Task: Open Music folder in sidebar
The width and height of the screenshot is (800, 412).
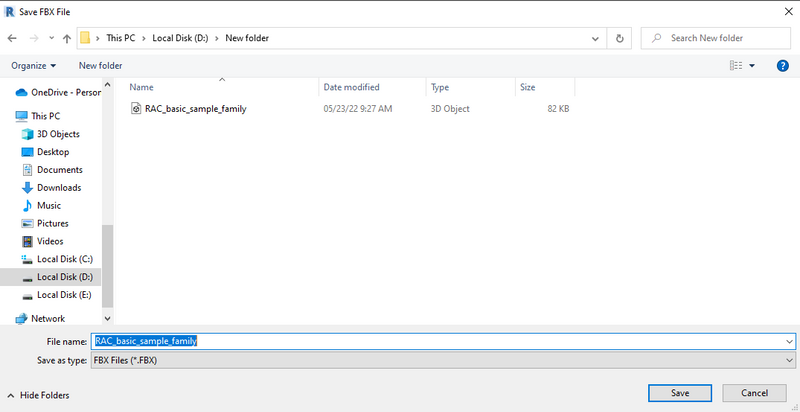Action: click(49, 205)
